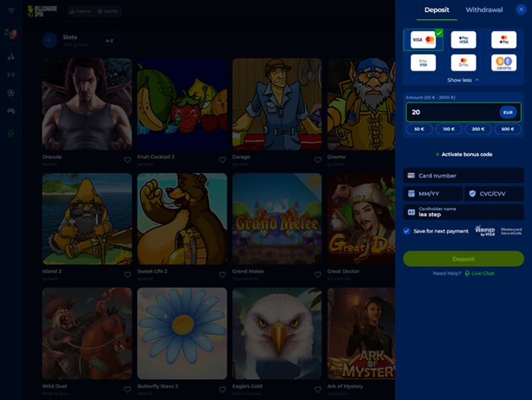Open the EUR currency selector
This screenshot has width=532, height=400.
[508, 112]
